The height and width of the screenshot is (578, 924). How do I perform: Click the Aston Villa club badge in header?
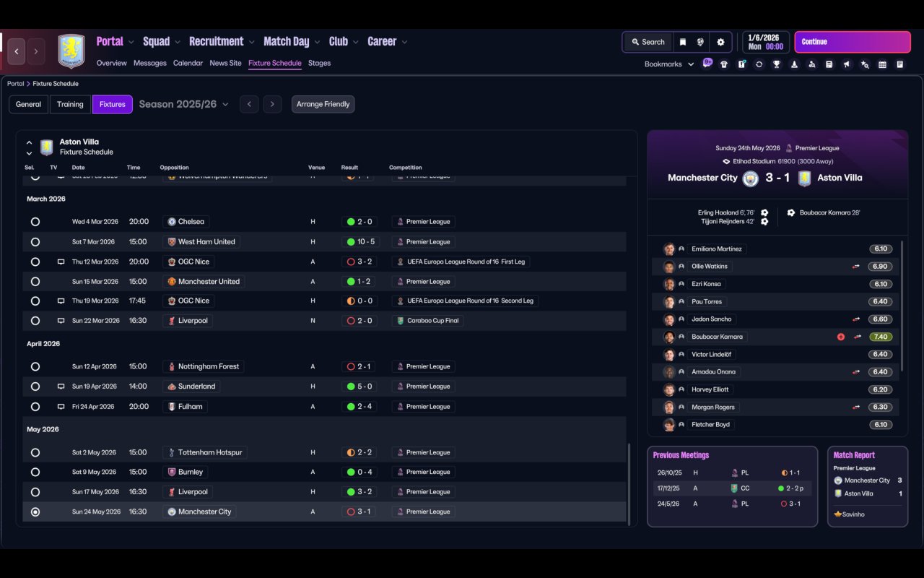(x=71, y=51)
